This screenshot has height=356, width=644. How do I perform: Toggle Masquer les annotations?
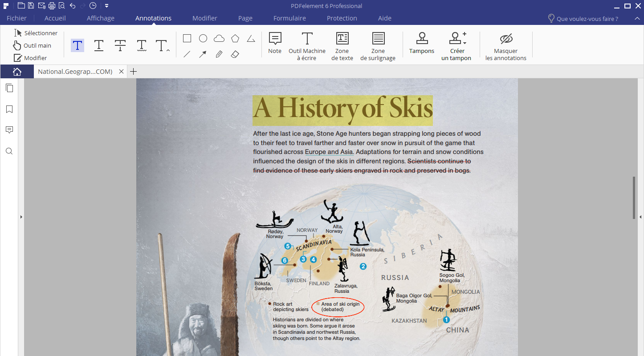click(x=506, y=46)
